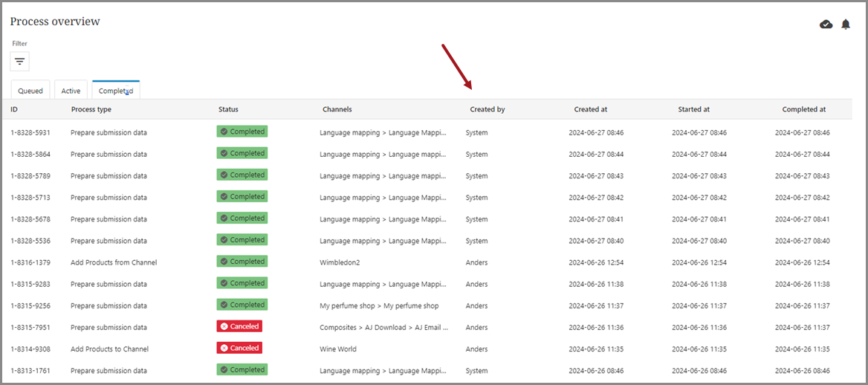This screenshot has height=385, width=868.
Task: Open the notifications bell
Action: pos(846,25)
